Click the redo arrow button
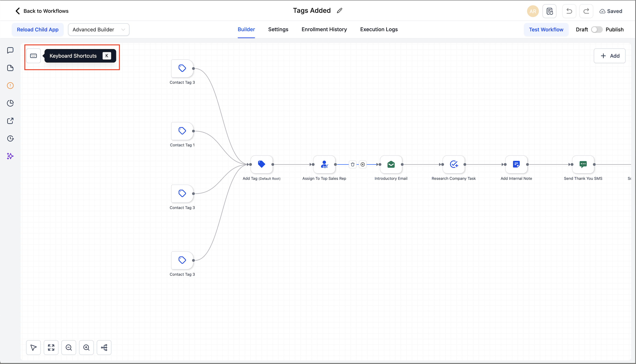Screen dimensions: 636x364 pos(586,11)
